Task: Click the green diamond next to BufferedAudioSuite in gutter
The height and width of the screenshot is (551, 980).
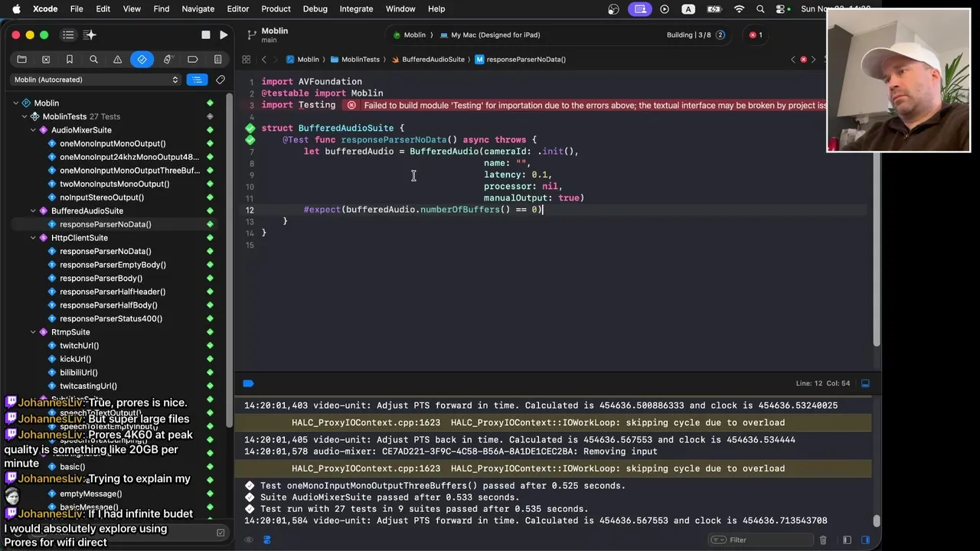Action: point(250,128)
